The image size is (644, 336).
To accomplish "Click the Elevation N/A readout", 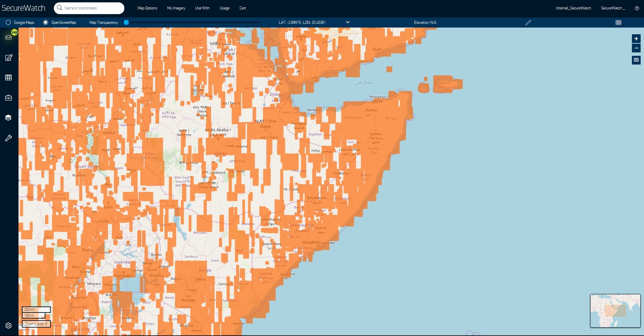I will 425,23.
